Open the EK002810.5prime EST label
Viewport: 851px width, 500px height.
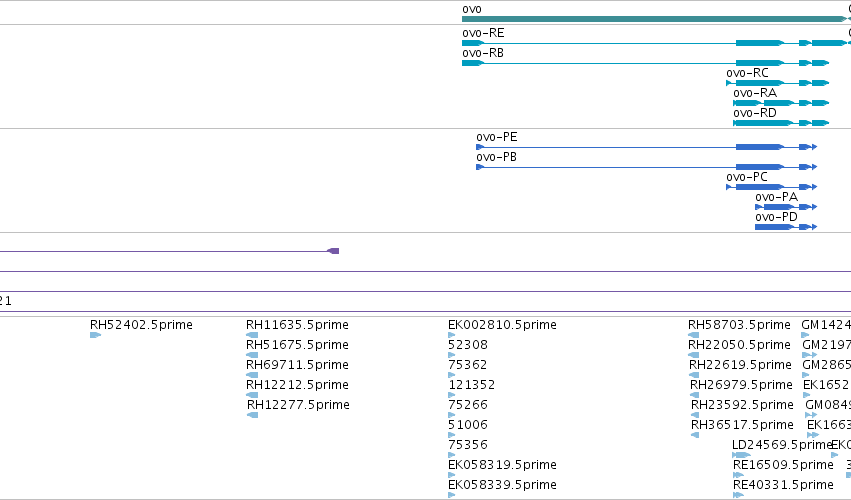point(502,325)
